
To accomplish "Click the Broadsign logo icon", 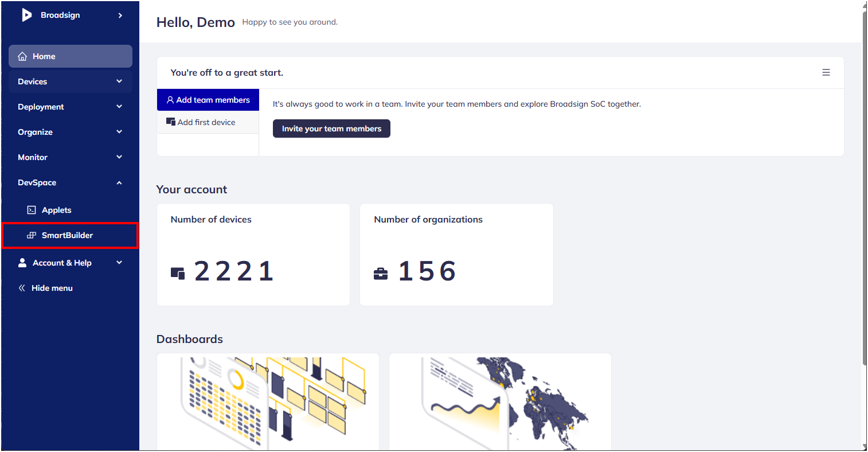I will [x=26, y=15].
